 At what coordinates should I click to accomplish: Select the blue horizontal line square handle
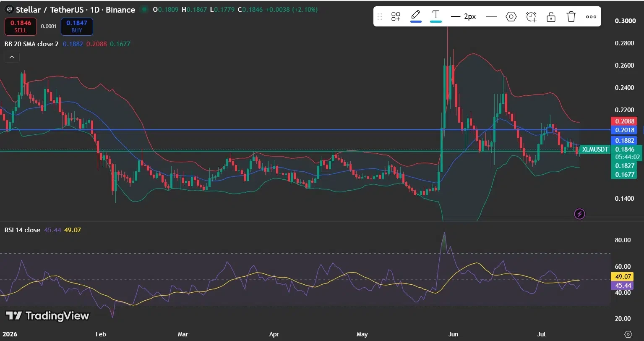pos(550,130)
